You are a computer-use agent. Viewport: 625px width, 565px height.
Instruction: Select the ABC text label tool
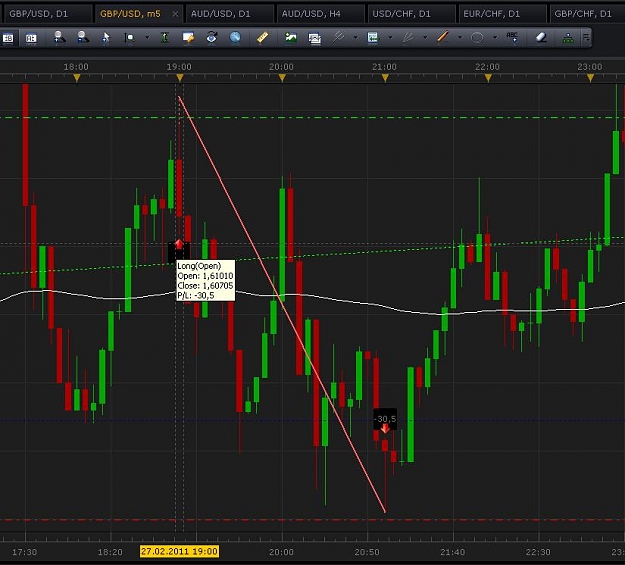click(x=512, y=37)
